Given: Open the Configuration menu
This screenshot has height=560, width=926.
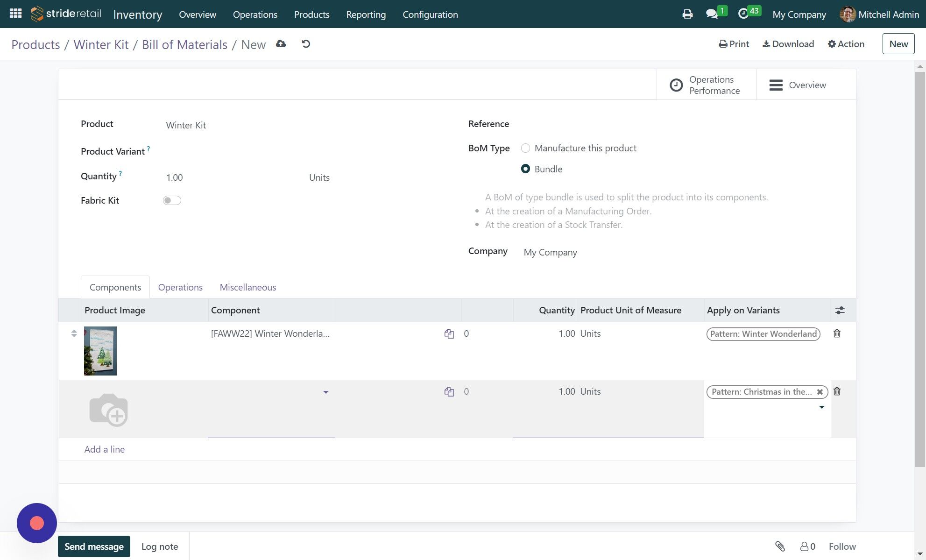Looking at the screenshot, I should coord(430,14).
